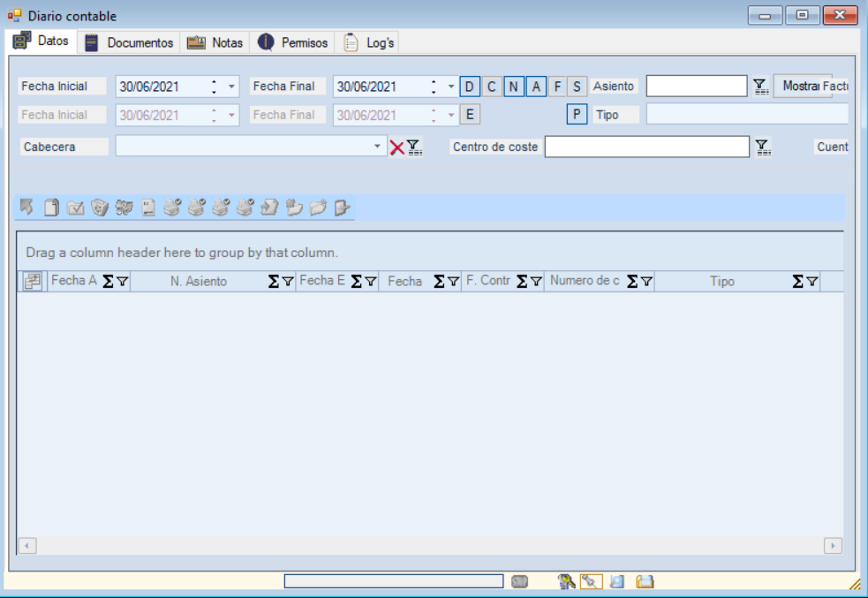Click the keys icon in the status bar
The image size is (868, 598).
point(566,581)
